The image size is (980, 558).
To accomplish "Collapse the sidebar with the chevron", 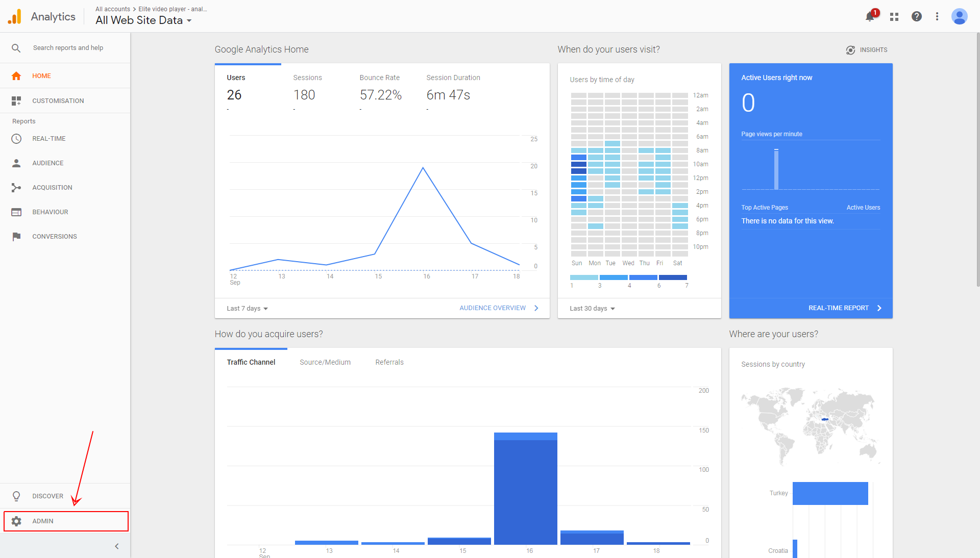I will click(x=117, y=546).
